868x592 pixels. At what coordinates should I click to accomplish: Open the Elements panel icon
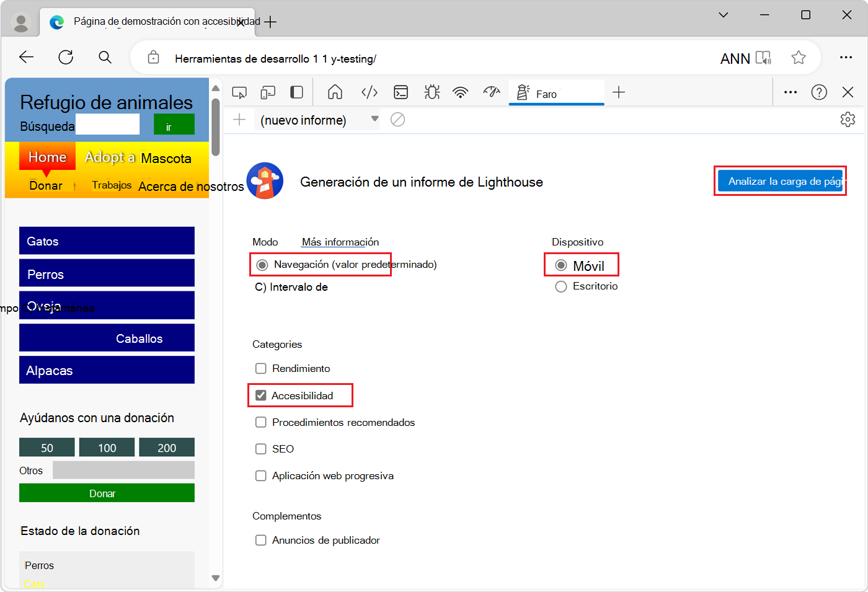[x=369, y=92]
